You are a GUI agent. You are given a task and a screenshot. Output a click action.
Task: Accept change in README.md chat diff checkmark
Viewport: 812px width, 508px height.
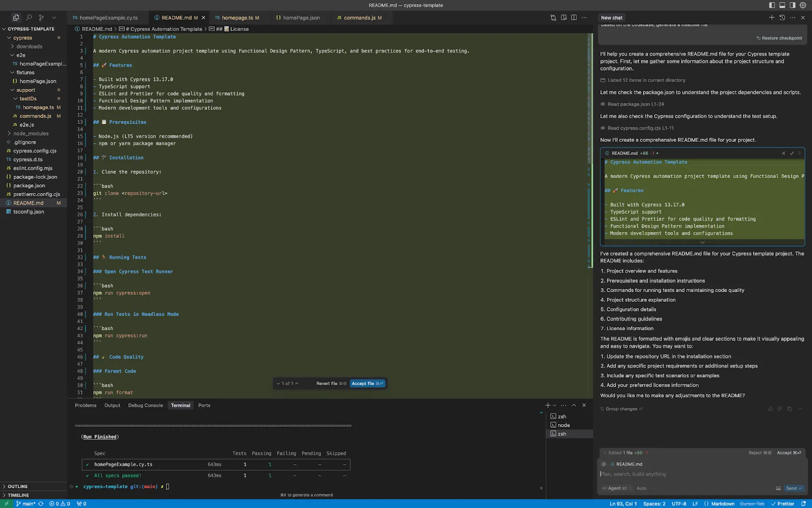792,153
